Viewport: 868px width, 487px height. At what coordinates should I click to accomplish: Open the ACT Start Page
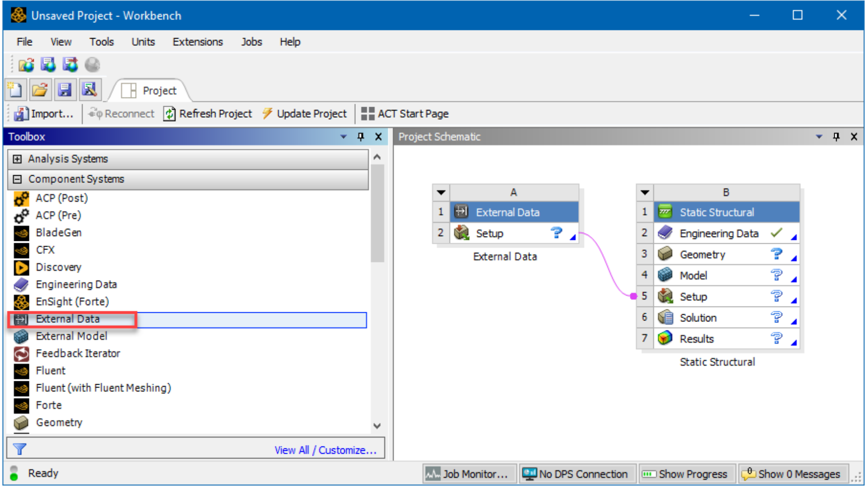pyautogui.click(x=405, y=114)
